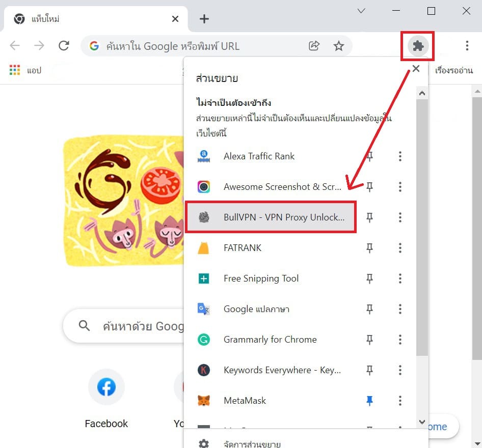Unpin MetaMask from toolbar
Viewport: 482px width, 448px height.
click(x=369, y=401)
